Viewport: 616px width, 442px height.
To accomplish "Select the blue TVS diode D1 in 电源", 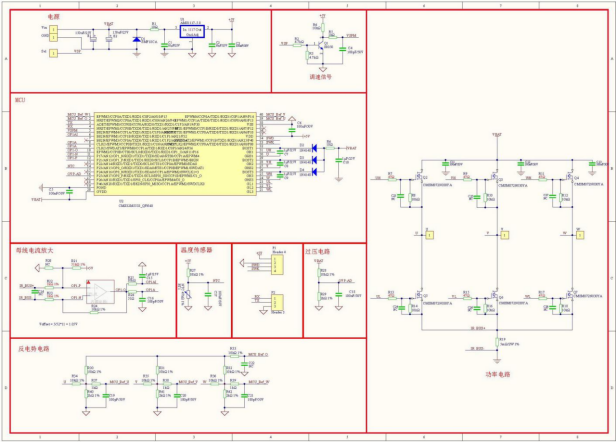I will tap(136, 39).
